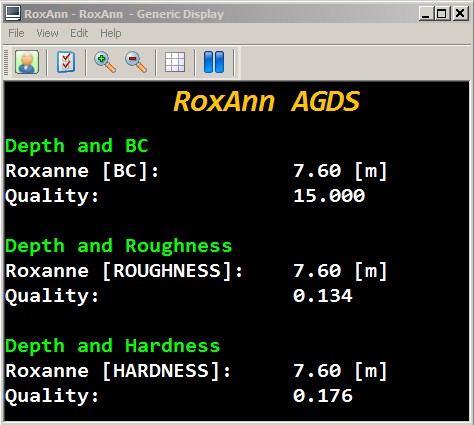Click the BC quality value 15.000
Viewport: 474px width, 425px height.
pyautogui.click(x=329, y=196)
